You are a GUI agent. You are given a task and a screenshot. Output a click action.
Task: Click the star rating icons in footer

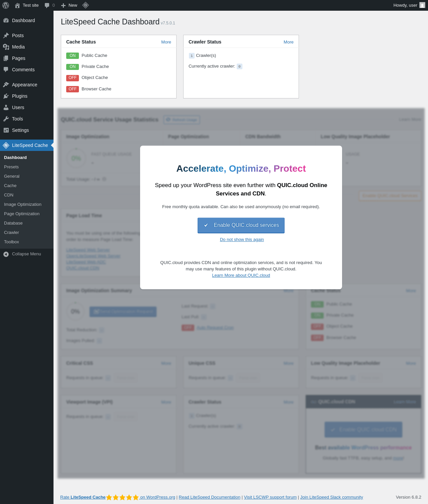click(122, 497)
